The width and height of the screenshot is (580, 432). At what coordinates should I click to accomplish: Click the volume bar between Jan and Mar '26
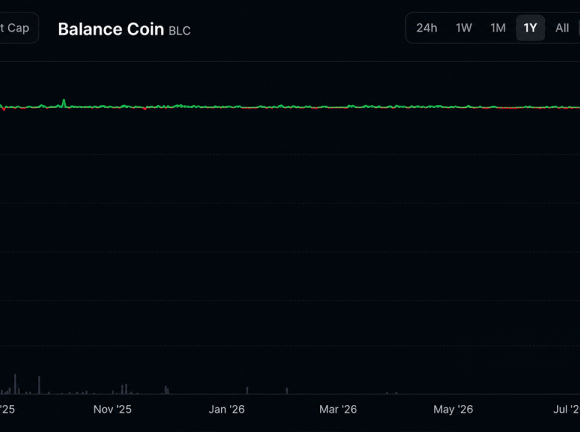click(287, 391)
